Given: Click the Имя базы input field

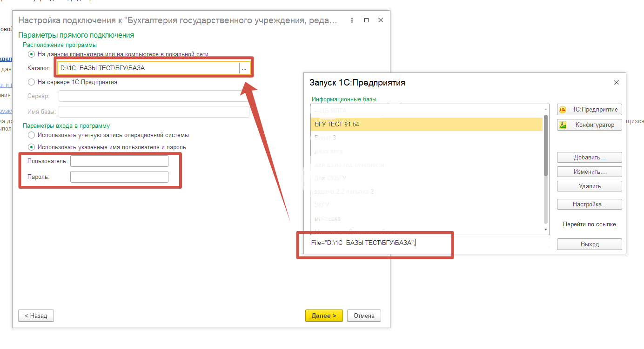Looking at the screenshot, I should pyautogui.click(x=154, y=112).
